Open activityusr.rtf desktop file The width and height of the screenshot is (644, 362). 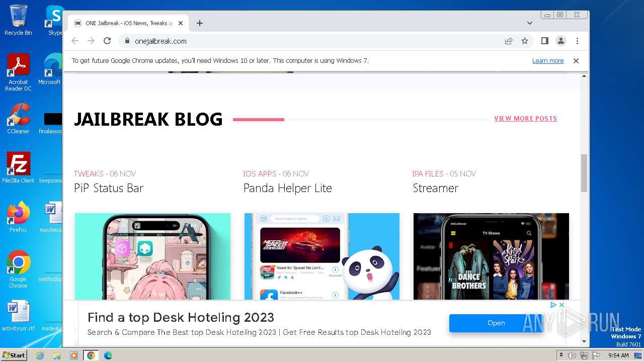pos(18,316)
